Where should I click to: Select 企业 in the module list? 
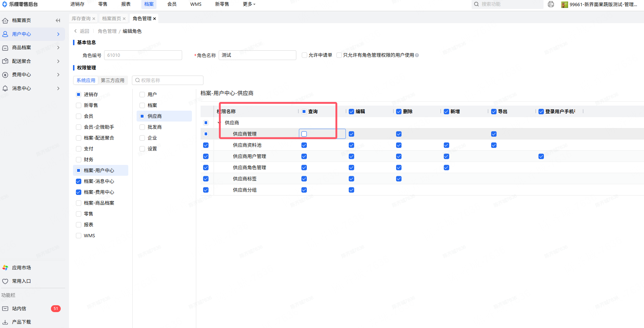point(152,138)
